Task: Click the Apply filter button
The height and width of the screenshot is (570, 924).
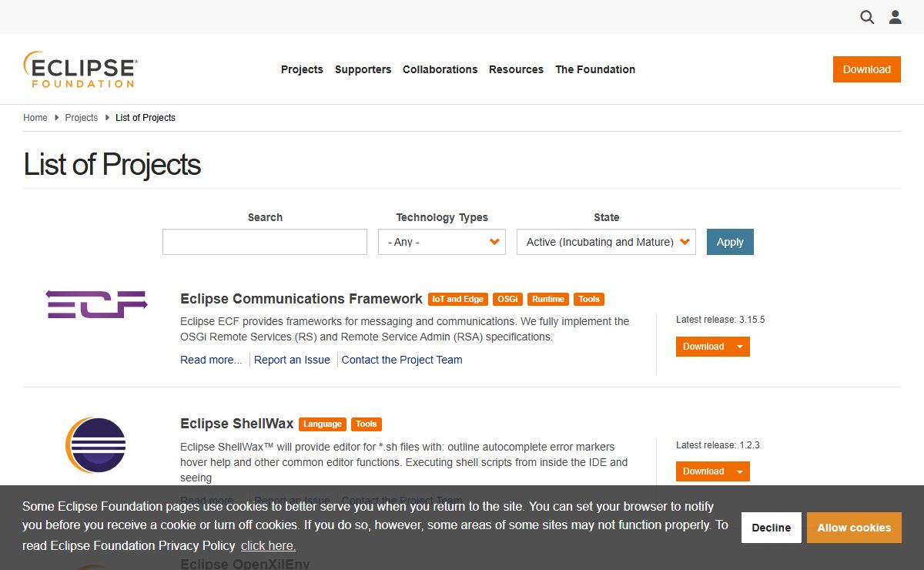Action: pos(730,242)
